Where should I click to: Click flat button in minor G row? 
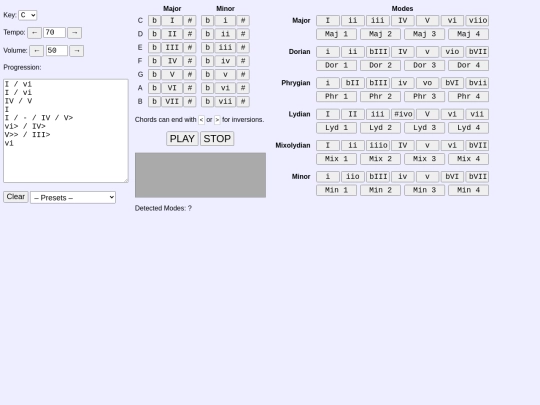click(208, 74)
